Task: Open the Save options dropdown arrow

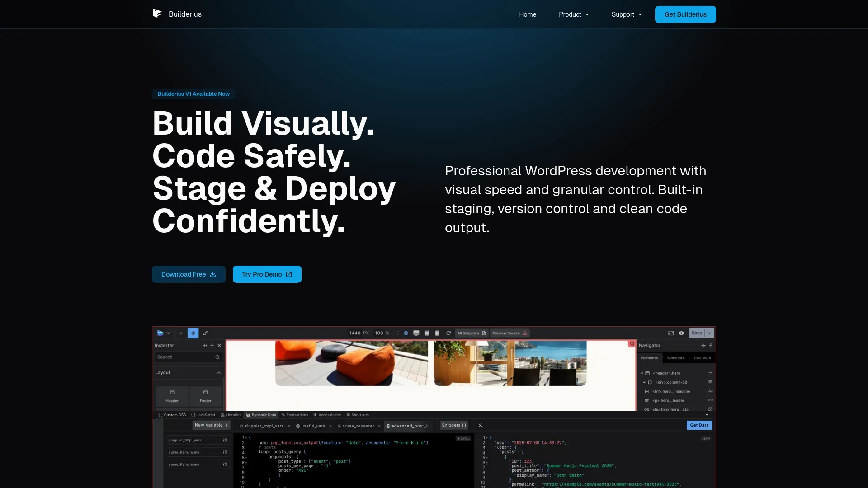Action: coord(710,333)
